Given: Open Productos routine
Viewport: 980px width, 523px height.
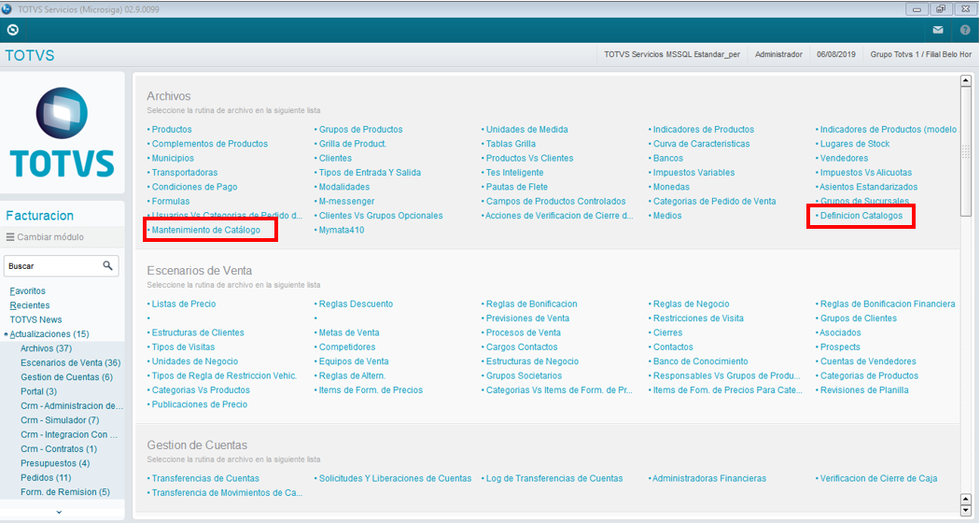Looking at the screenshot, I should click(x=172, y=130).
